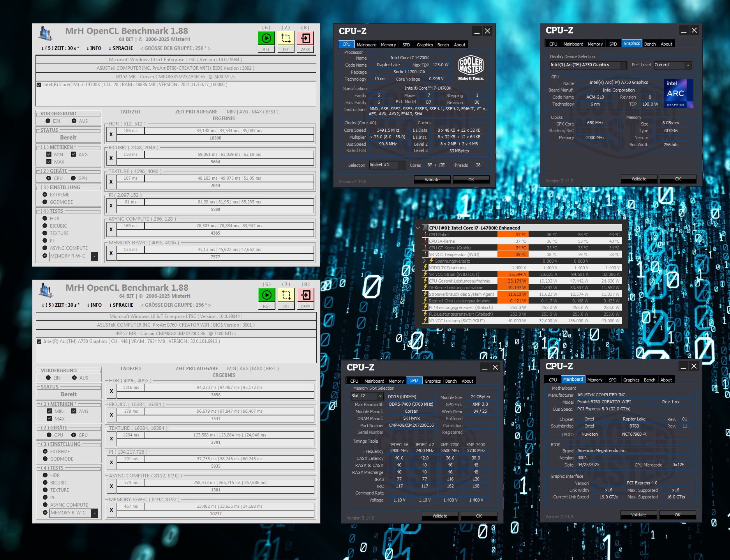Select the EXTREME setting radio in bottom benchmark window
Screen dimensions: 730x560
pos(45,451)
